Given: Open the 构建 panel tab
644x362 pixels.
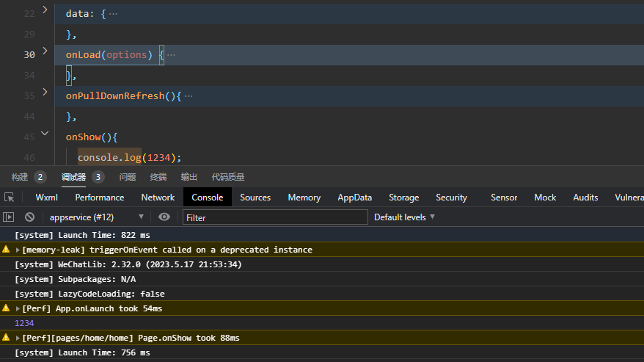Looking at the screenshot, I should 20,177.
